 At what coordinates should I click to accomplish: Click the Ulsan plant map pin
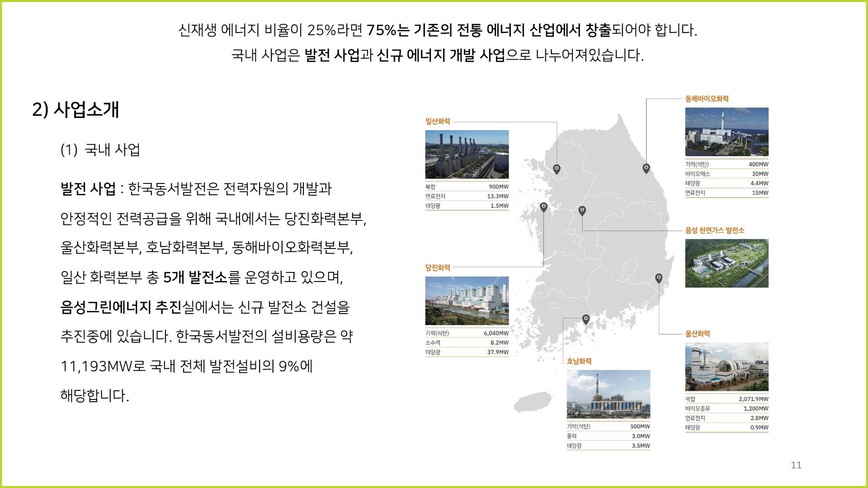click(x=659, y=278)
